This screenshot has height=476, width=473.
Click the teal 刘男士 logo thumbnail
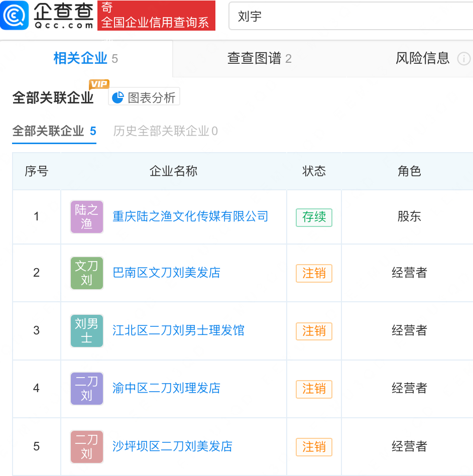(x=87, y=330)
